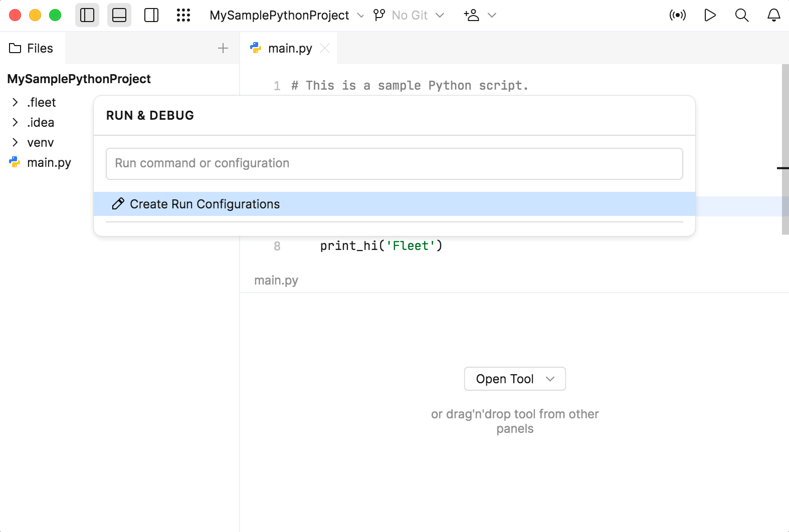Expand the venv folder
This screenshot has width=789, height=532.
click(15, 143)
